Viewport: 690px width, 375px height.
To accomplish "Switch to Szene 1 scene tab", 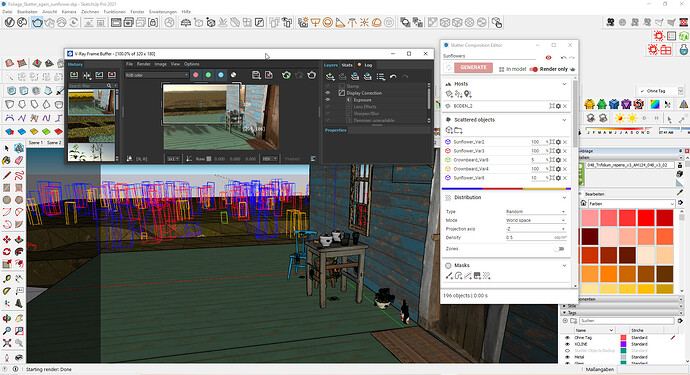I will (36, 143).
